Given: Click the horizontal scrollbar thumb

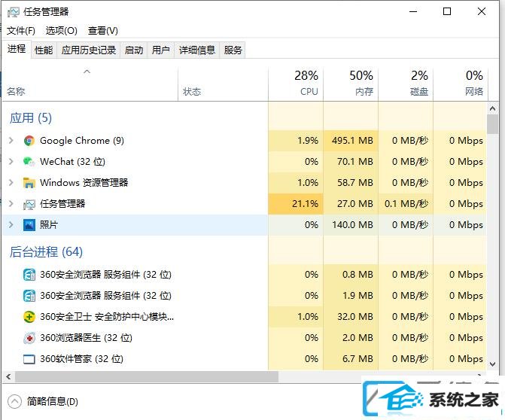Looking at the screenshot, I should pyautogui.click(x=147, y=376).
